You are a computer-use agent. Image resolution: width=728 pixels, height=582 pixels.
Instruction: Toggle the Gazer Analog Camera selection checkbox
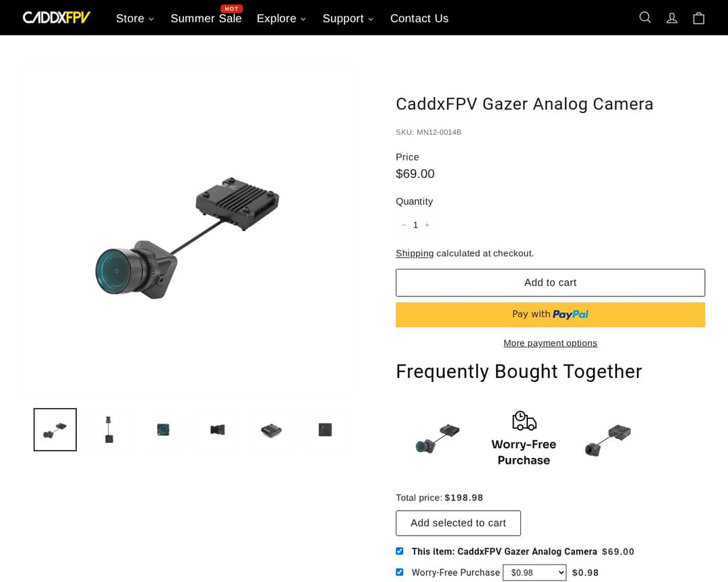tap(399, 550)
